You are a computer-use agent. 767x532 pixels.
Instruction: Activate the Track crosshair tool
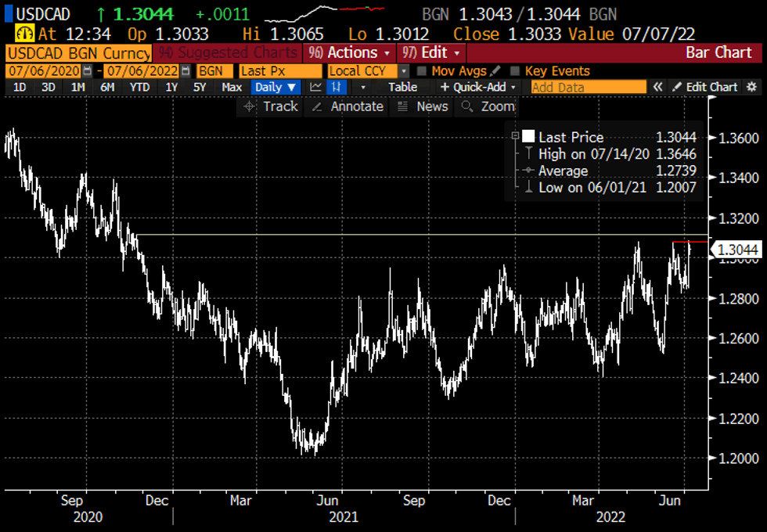[271, 106]
